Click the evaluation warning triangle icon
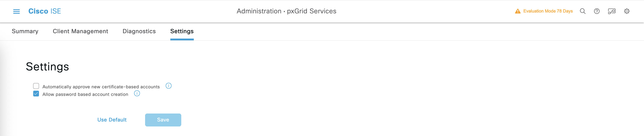Screen dimensions: 644x136 click(518, 11)
